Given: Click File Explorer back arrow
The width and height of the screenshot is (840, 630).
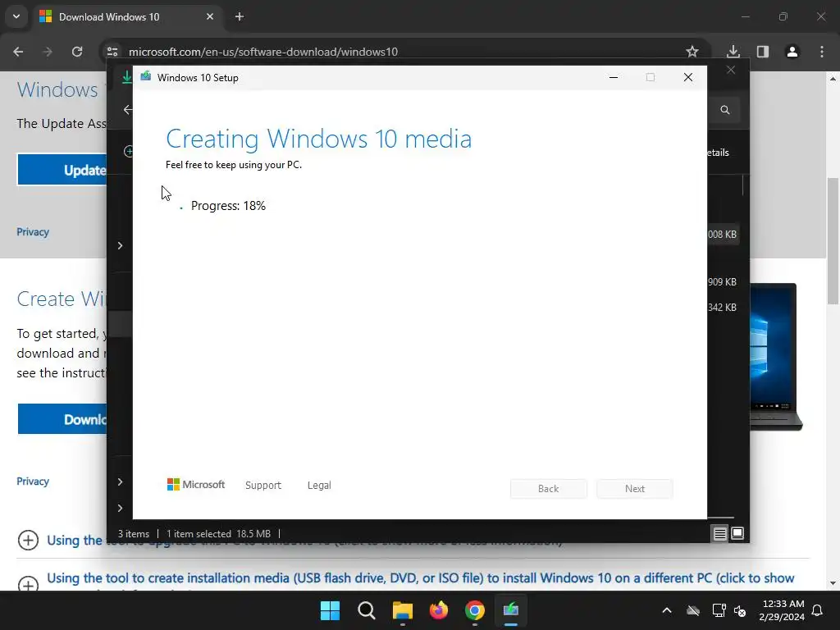Looking at the screenshot, I should tap(127, 110).
